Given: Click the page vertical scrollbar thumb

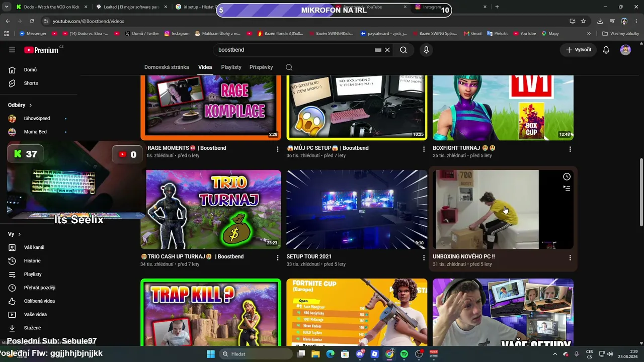Looking at the screenshot, I should tap(641, 192).
